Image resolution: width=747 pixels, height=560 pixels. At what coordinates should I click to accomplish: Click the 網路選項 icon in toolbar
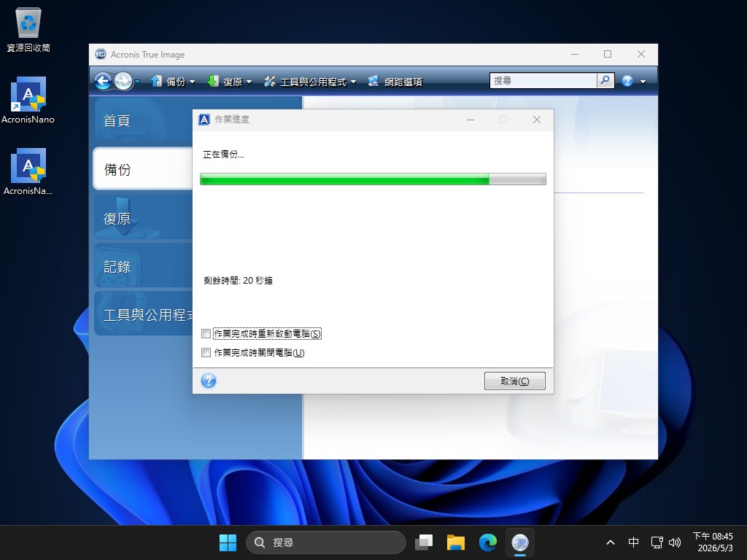[x=373, y=82]
